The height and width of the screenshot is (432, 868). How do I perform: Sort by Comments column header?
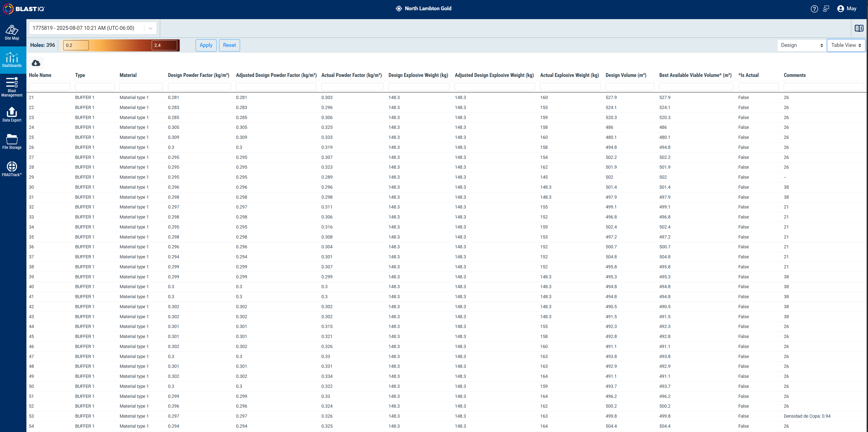point(794,75)
